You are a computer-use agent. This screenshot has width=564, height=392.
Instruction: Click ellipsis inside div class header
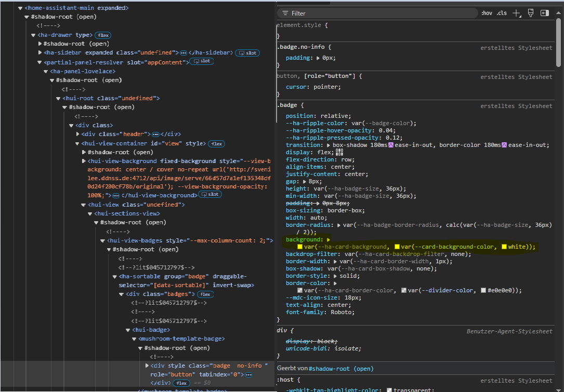point(155,134)
